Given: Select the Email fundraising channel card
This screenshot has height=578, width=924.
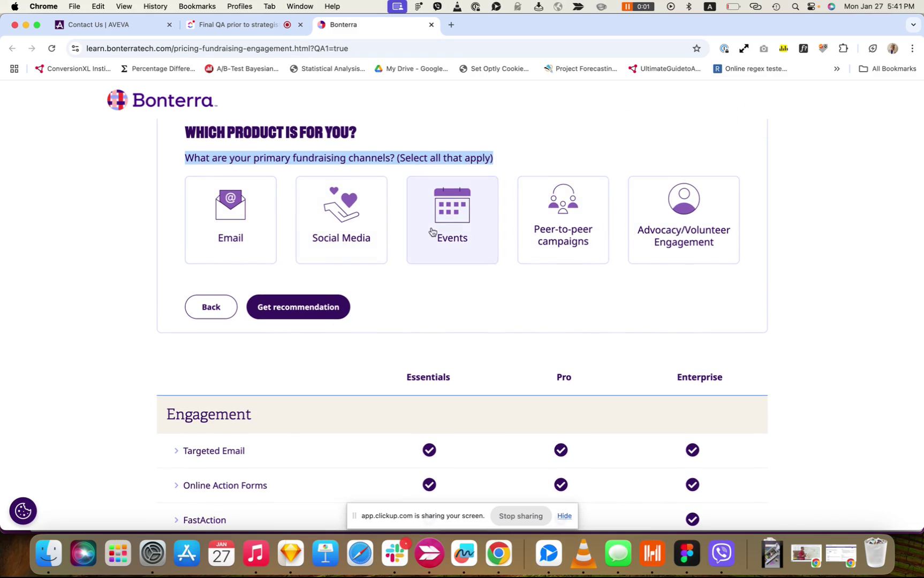Looking at the screenshot, I should (231, 220).
